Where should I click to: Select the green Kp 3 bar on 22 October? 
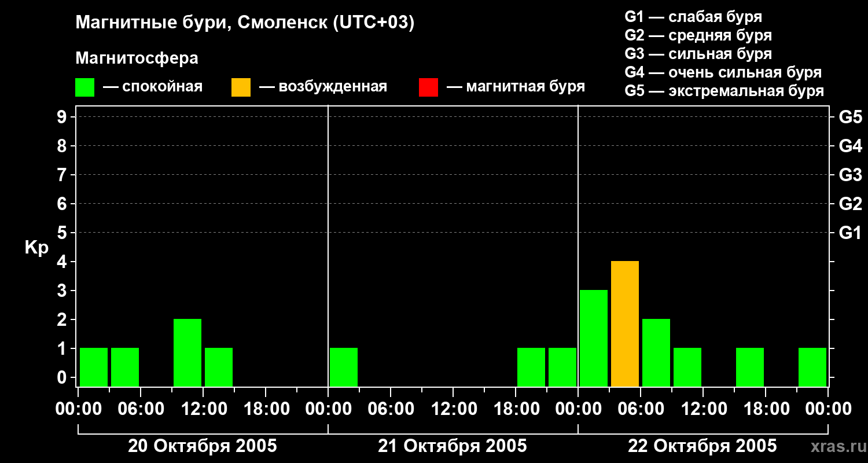594,338
